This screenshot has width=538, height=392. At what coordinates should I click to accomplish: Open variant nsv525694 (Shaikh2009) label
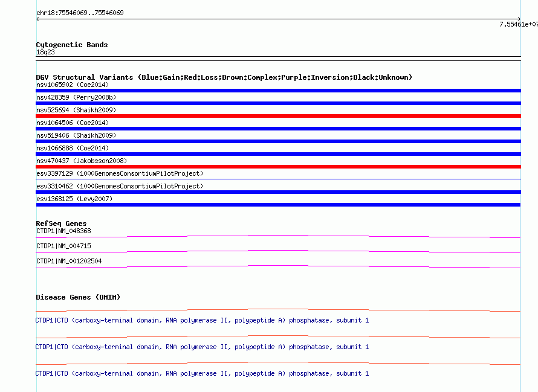click(76, 110)
